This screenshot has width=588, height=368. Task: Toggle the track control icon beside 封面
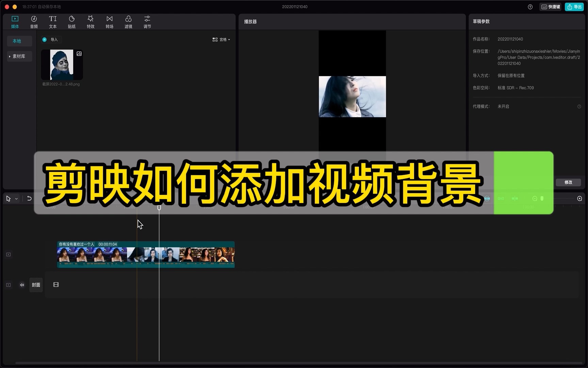(x=8, y=285)
